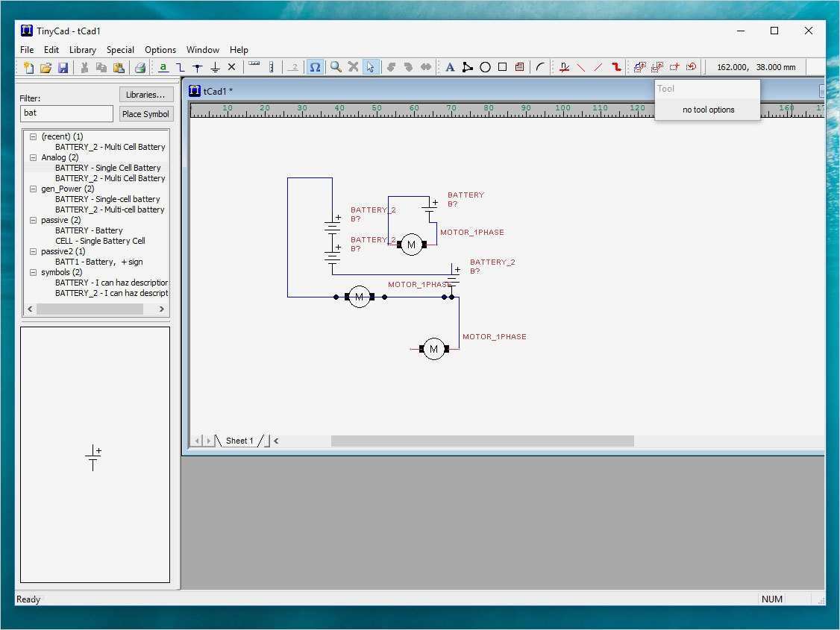Select the Polygon drawing tool
Image resolution: width=840 pixels, height=630 pixels.
pos(468,67)
